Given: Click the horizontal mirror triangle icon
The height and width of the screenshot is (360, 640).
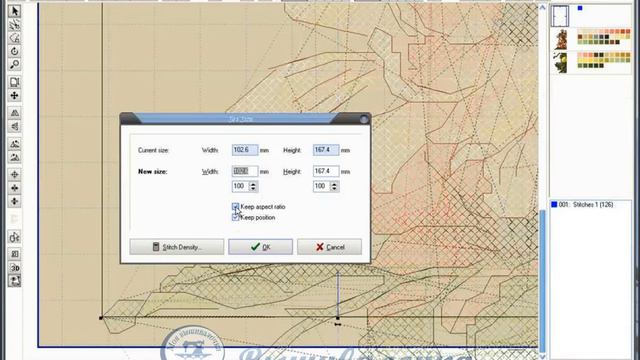Looking at the screenshot, I should pyautogui.click(x=14, y=113).
